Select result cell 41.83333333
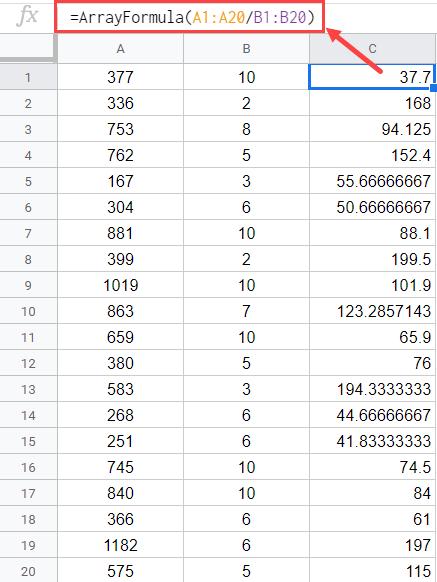The height and width of the screenshot is (582, 437). pos(372,441)
